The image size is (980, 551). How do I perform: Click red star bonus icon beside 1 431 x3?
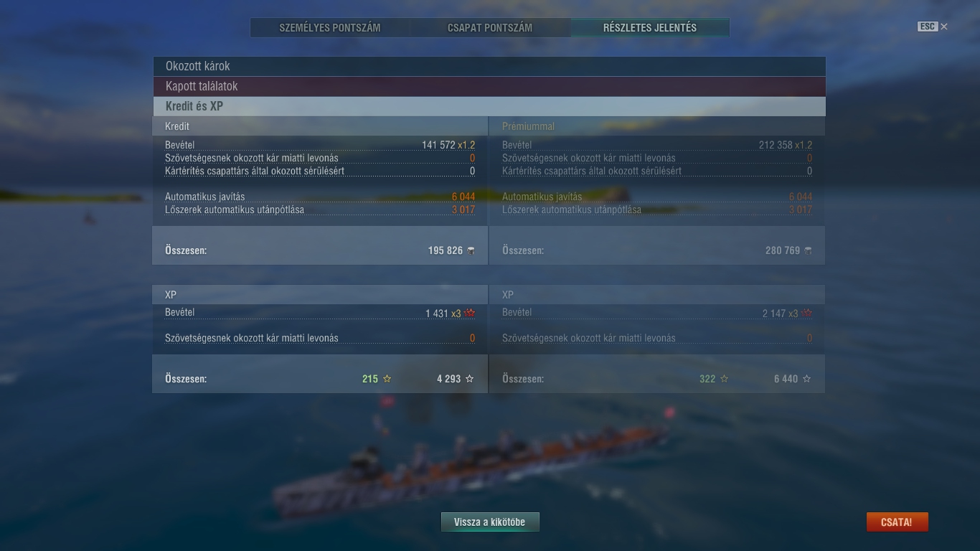point(470,314)
